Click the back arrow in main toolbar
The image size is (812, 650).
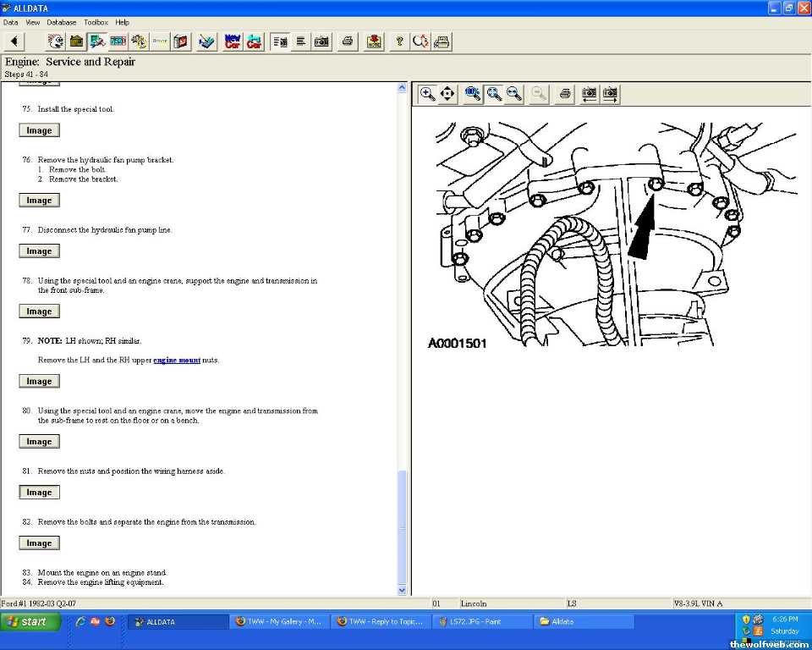[14, 41]
